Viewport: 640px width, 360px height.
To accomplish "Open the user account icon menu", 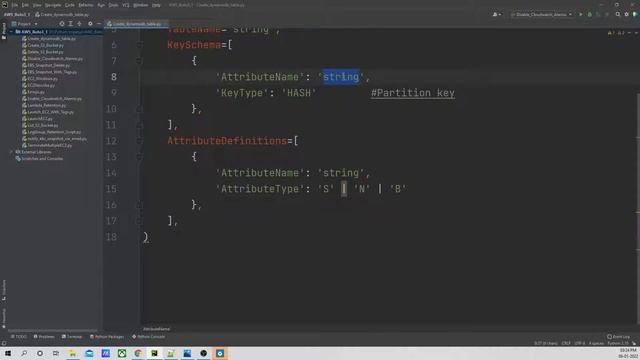I will click(x=496, y=14).
